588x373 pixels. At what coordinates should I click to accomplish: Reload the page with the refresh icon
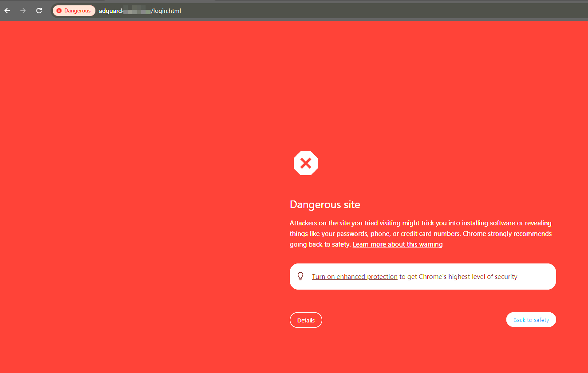(39, 11)
